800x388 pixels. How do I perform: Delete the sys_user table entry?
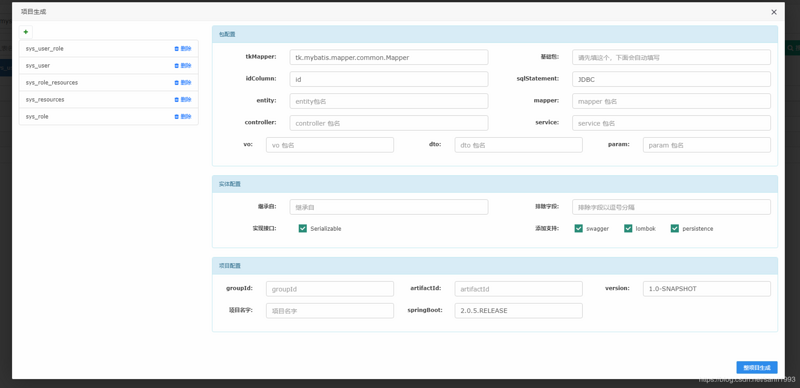[x=183, y=65]
